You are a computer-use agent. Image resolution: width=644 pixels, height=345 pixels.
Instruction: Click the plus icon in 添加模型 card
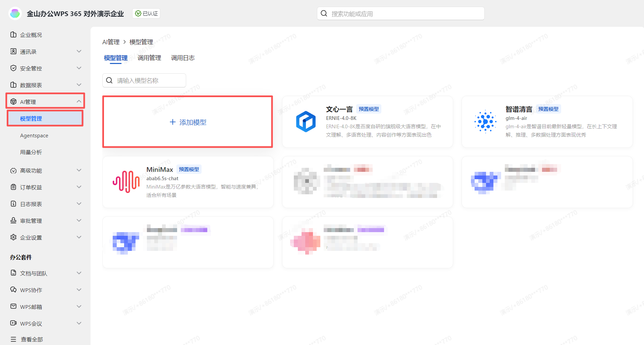pyautogui.click(x=173, y=122)
